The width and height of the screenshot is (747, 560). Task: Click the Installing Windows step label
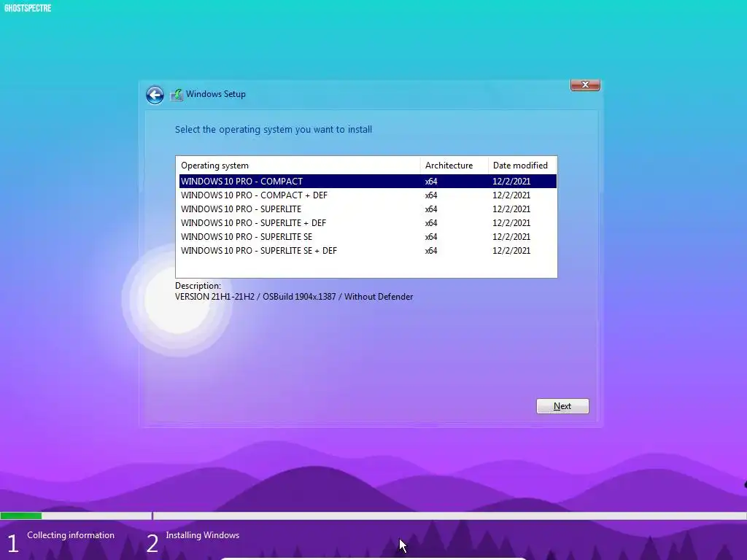point(203,535)
